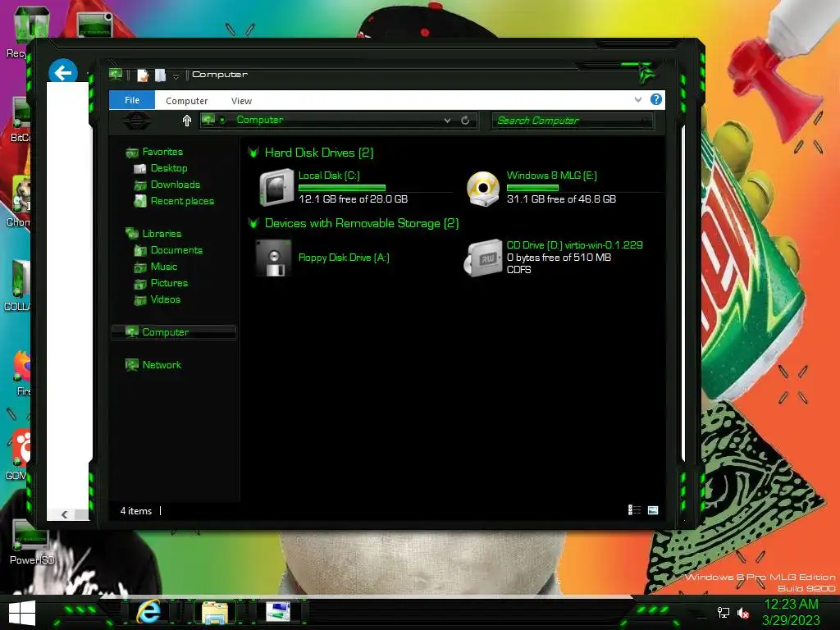Open File Explorer from the taskbar
The height and width of the screenshot is (630, 840).
[x=215, y=612]
